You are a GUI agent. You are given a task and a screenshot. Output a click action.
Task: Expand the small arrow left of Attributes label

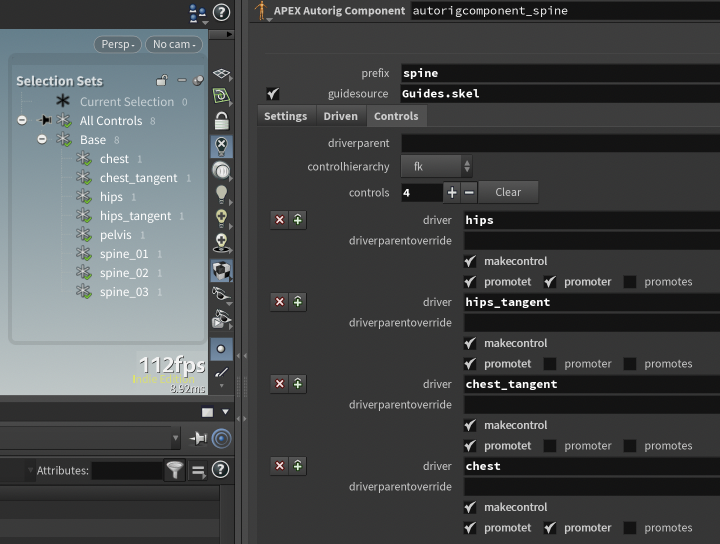pos(30,470)
